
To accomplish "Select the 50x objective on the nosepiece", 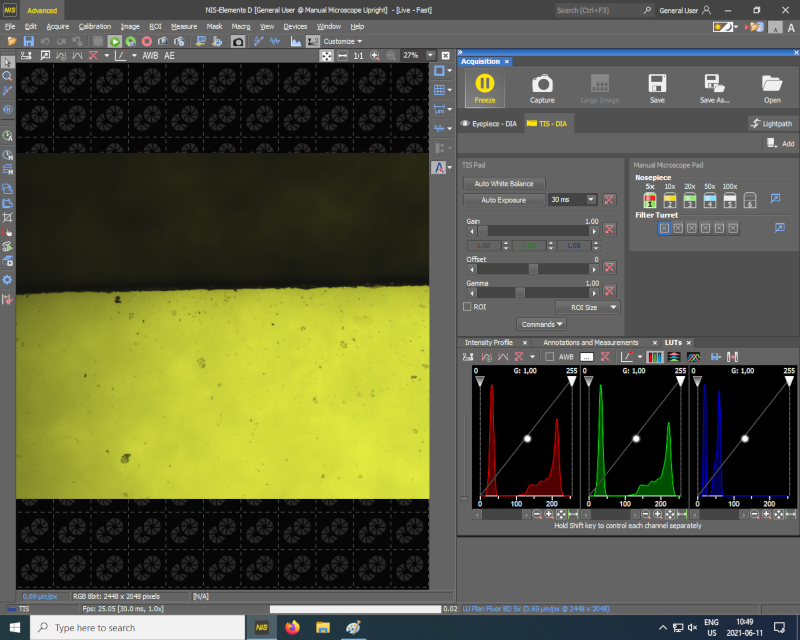I will pos(710,200).
